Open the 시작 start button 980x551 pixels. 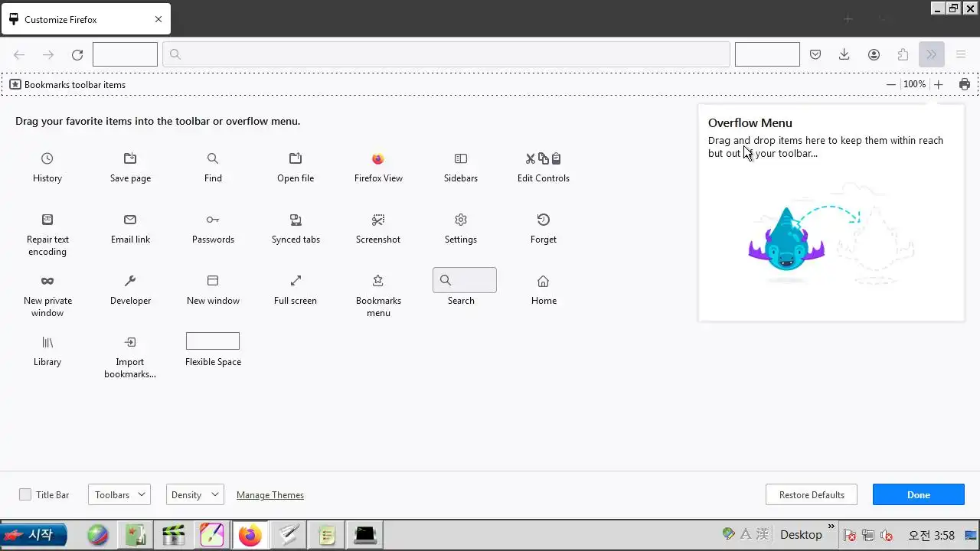coord(34,534)
